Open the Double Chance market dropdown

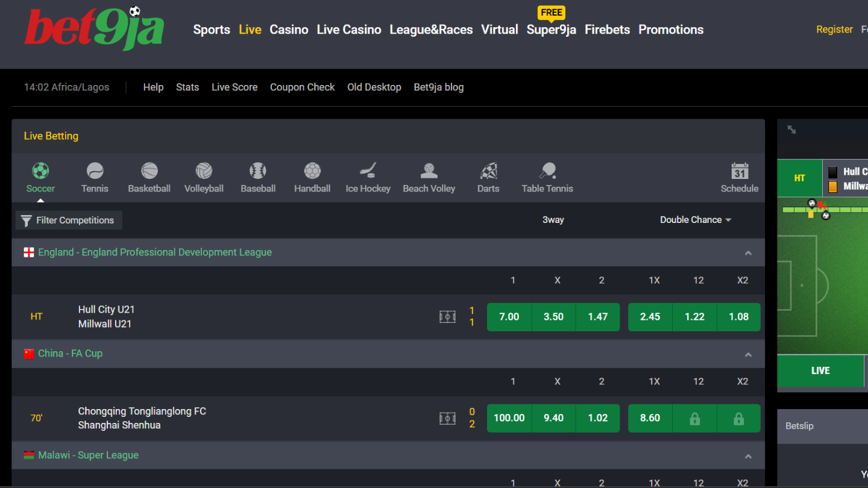pyautogui.click(x=696, y=220)
